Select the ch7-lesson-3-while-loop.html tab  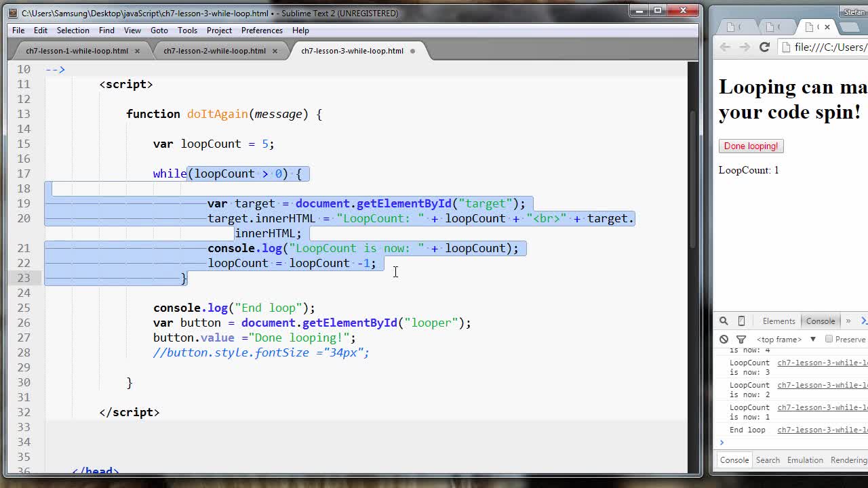352,51
